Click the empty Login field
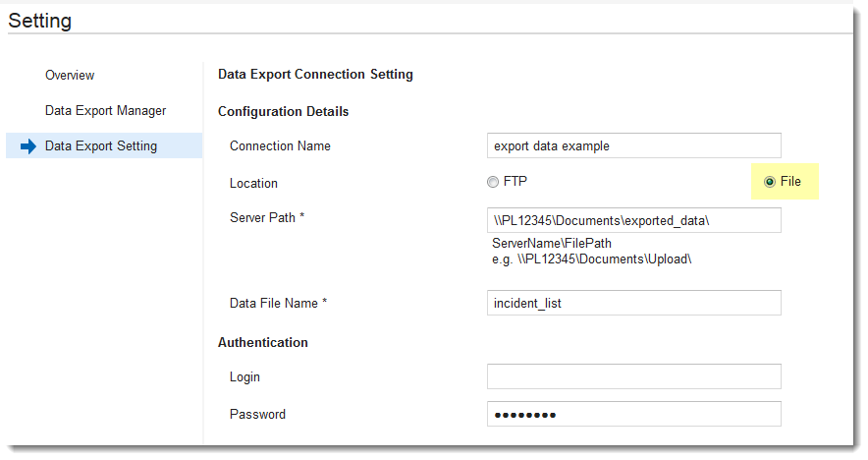This screenshot has height=460, width=868. point(634,376)
